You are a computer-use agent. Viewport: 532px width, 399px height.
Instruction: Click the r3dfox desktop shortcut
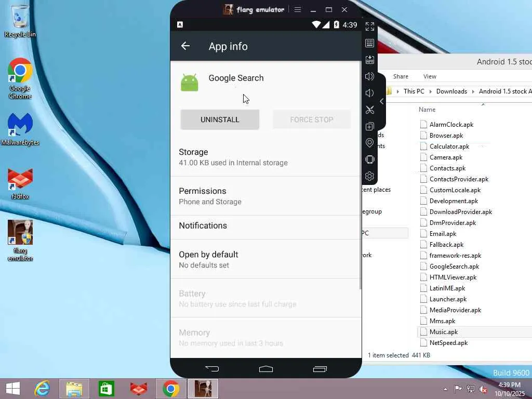(x=20, y=183)
